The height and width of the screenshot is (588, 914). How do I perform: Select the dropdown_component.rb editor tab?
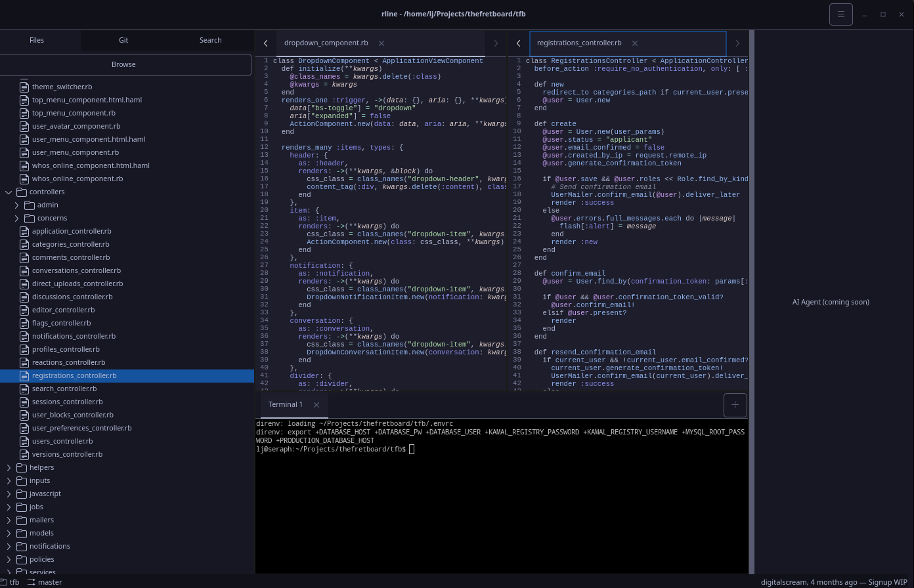click(326, 43)
